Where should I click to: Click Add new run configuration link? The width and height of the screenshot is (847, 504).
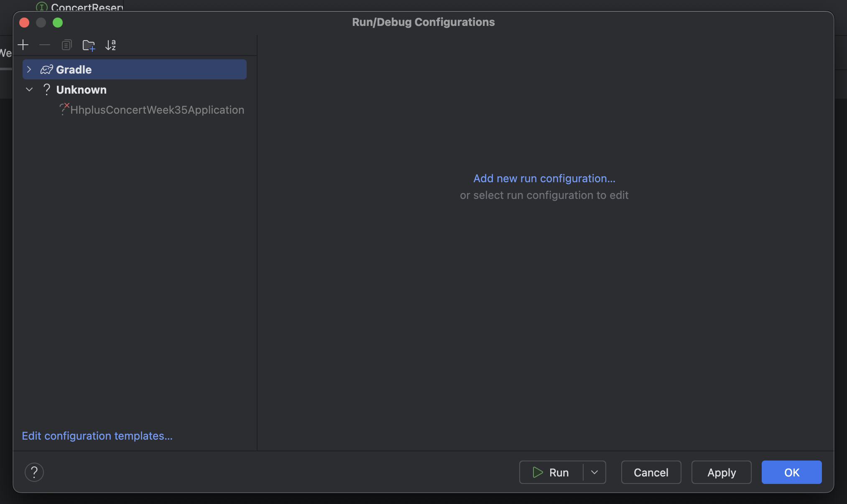[544, 178]
